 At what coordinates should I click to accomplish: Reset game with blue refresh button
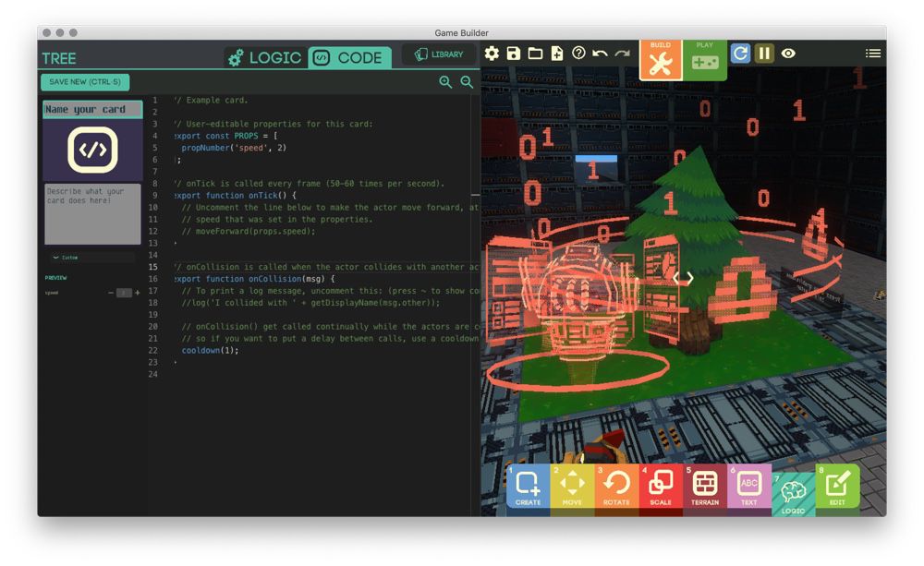(x=741, y=54)
